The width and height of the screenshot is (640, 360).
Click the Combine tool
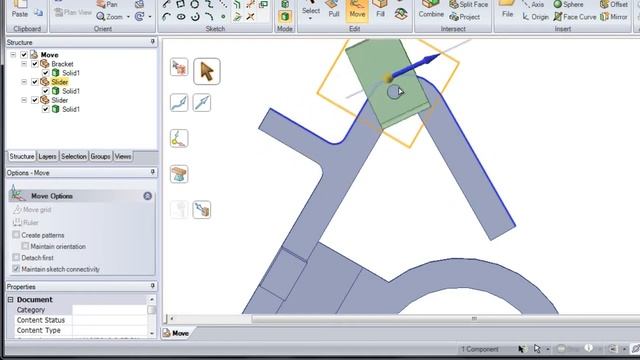[x=431, y=10]
